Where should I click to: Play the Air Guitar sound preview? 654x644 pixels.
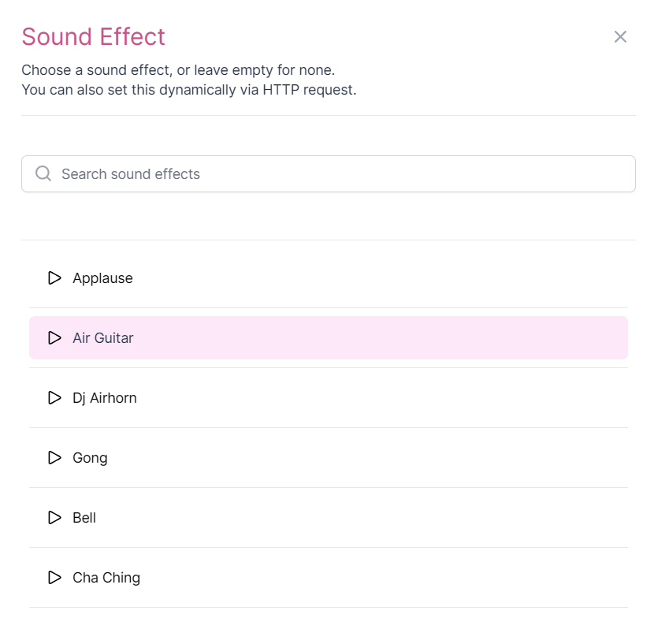pos(54,338)
